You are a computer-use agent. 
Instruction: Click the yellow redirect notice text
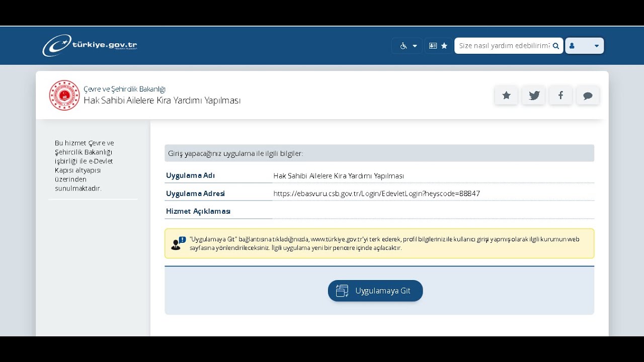(384, 243)
